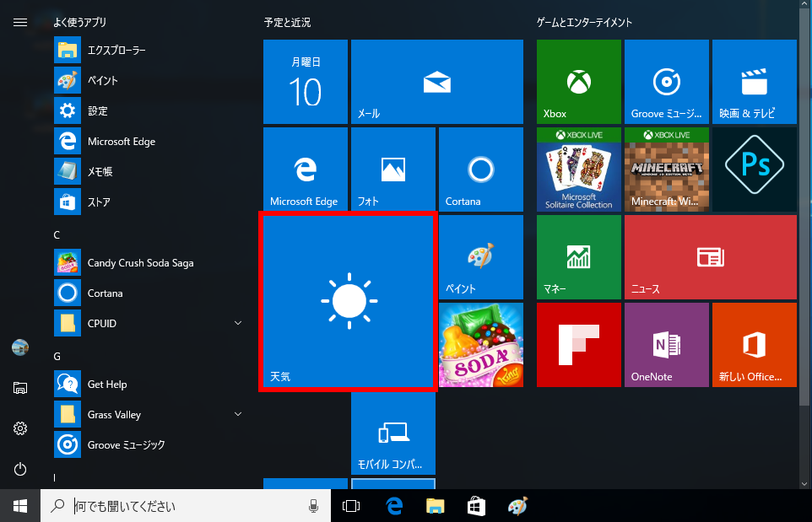Open the new Office tile
Image resolution: width=812 pixels, height=522 pixels.
click(x=754, y=345)
